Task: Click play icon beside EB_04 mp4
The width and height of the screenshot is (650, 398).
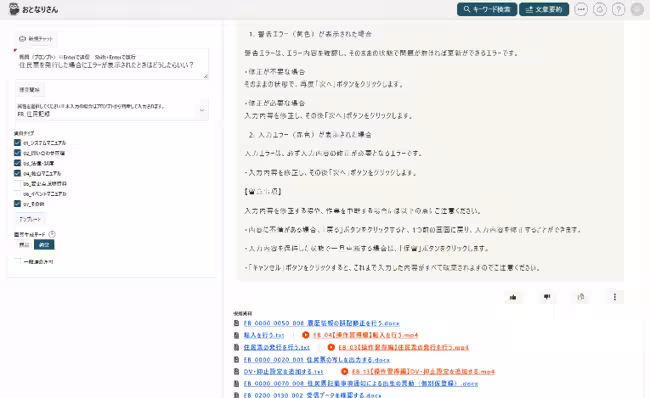Action: point(306,335)
